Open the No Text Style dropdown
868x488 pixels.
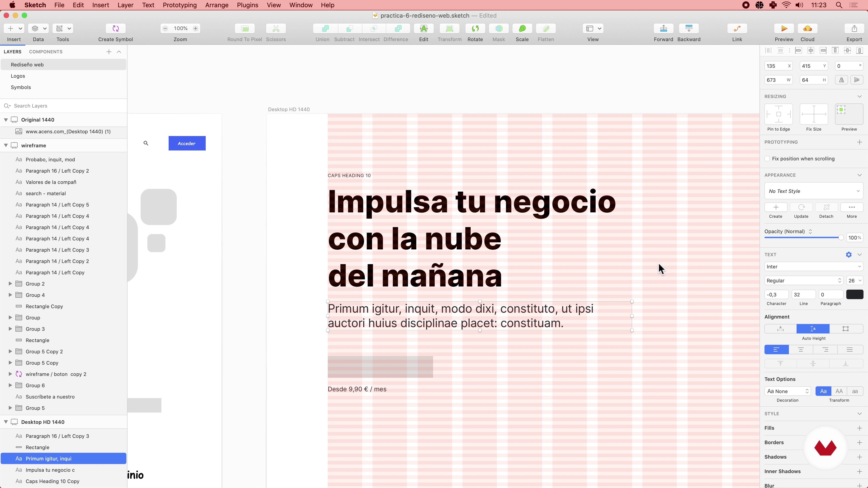pos(814,191)
